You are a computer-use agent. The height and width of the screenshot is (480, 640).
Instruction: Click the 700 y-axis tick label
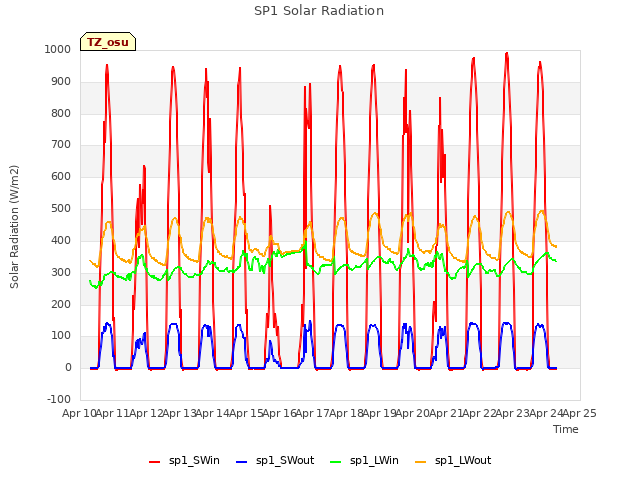coord(61,144)
